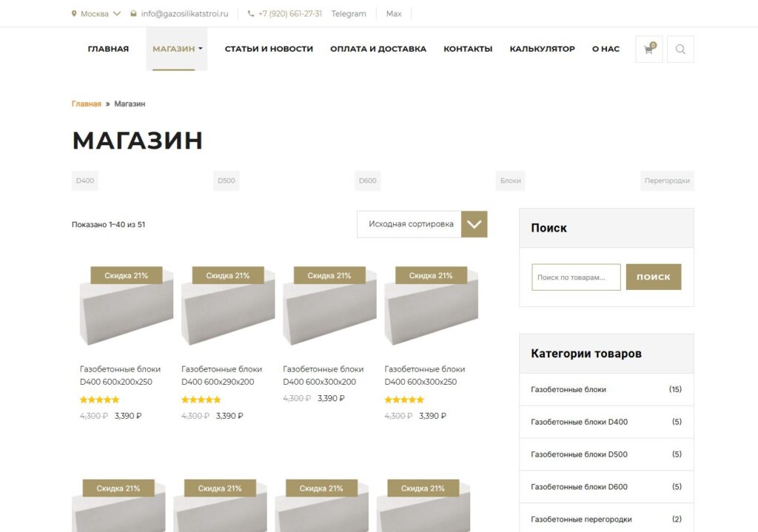Open Газобетонные блоки D400 category
758x532 pixels.
pyautogui.click(x=579, y=422)
